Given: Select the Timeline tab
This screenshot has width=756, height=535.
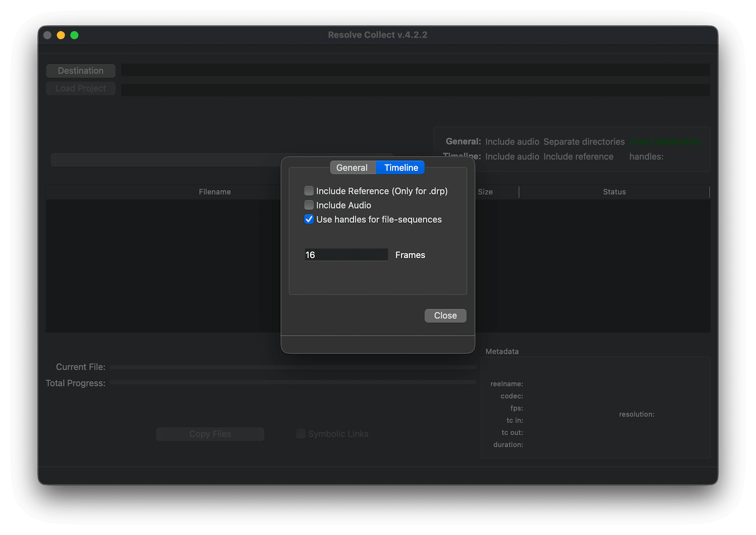Looking at the screenshot, I should (401, 168).
